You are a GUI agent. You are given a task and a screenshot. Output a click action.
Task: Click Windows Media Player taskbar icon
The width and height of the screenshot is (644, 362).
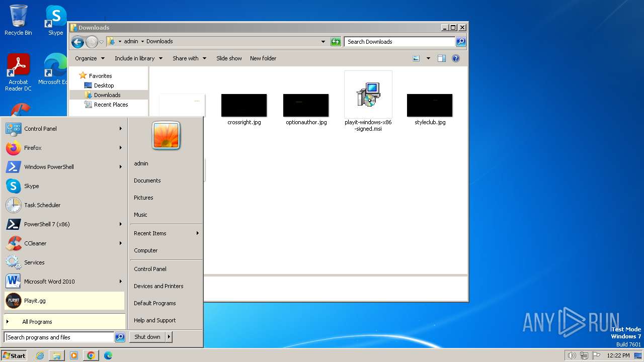(x=74, y=355)
